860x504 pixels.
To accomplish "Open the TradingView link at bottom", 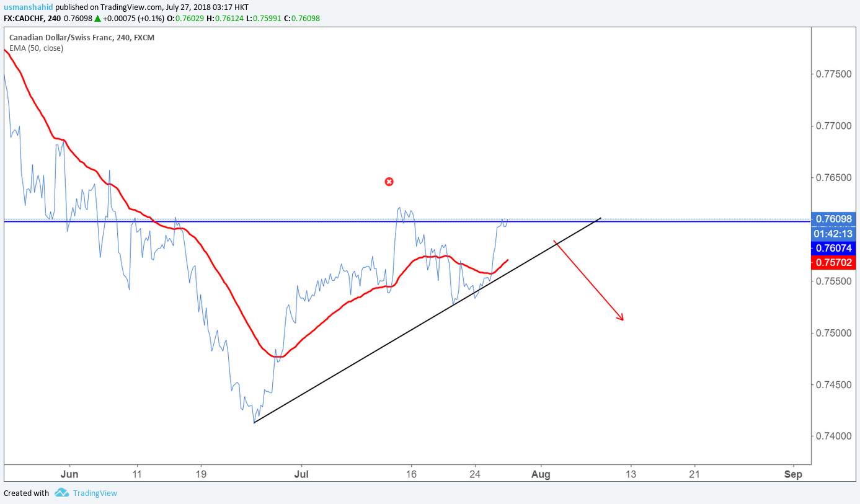I will pyautogui.click(x=95, y=493).
